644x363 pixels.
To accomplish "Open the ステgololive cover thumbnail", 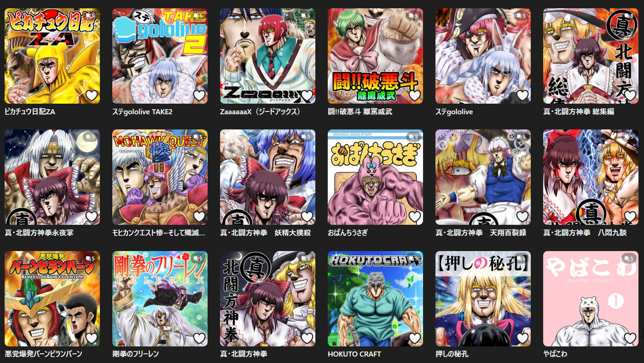I will click(483, 56).
